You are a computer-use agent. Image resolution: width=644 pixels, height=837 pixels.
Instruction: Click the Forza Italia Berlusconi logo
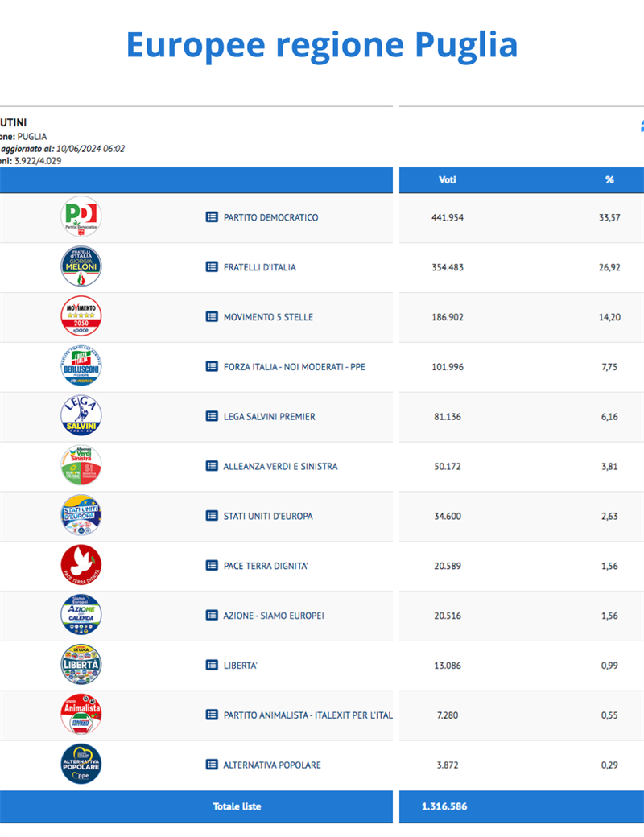pyautogui.click(x=80, y=365)
